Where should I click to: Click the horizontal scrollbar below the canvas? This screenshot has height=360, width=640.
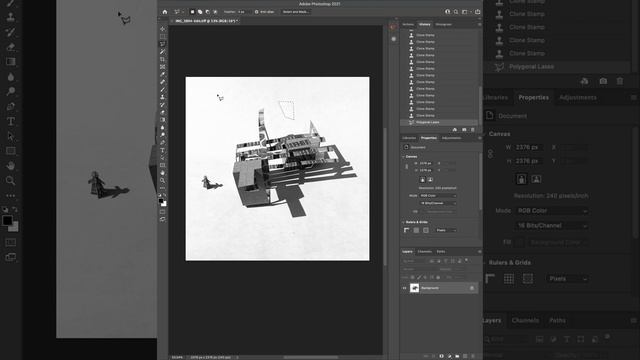[x=311, y=357]
